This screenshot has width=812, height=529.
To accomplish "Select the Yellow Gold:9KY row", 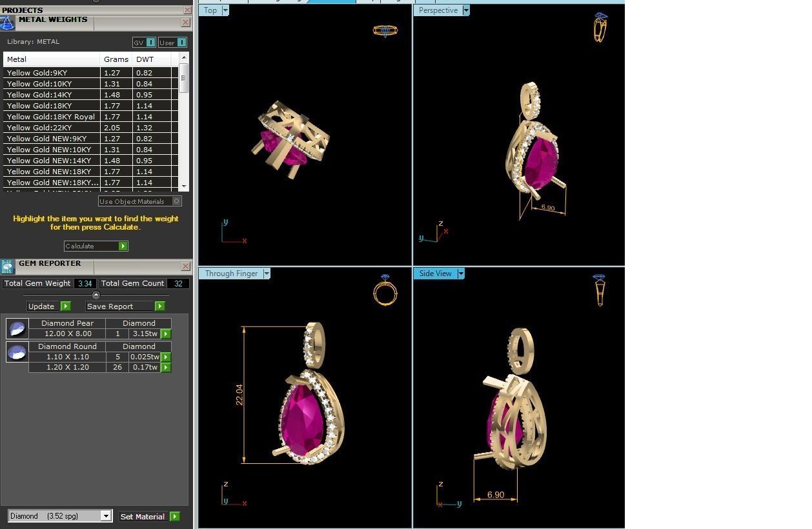I will click(90, 73).
